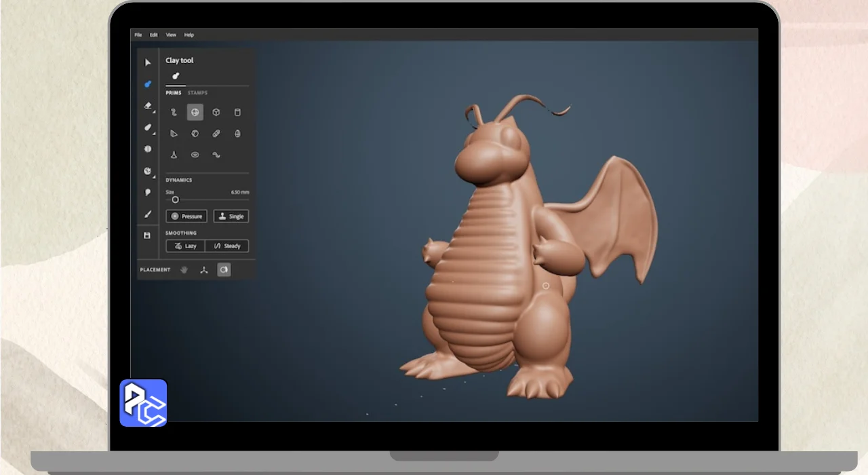Open the View menu
This screenshot has width=868, height=475.
(x=171, y=35)
